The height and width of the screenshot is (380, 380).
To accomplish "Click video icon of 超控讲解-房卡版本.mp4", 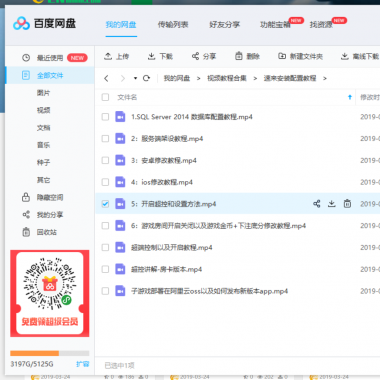I will point(120,269).
